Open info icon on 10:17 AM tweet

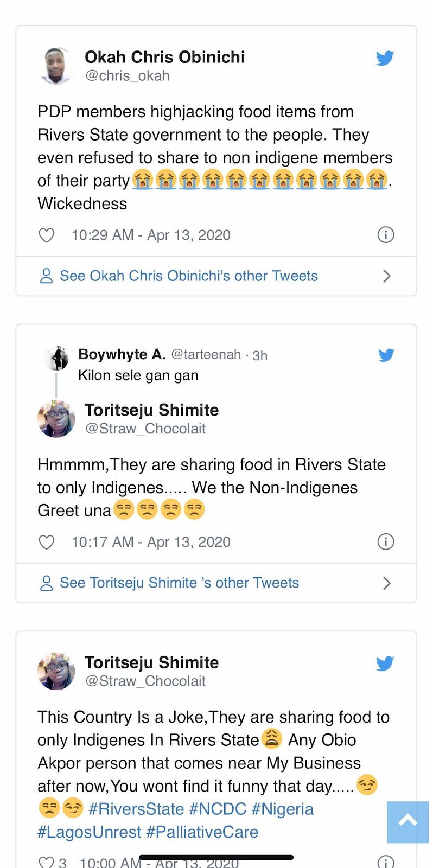(x=385, y=541)
